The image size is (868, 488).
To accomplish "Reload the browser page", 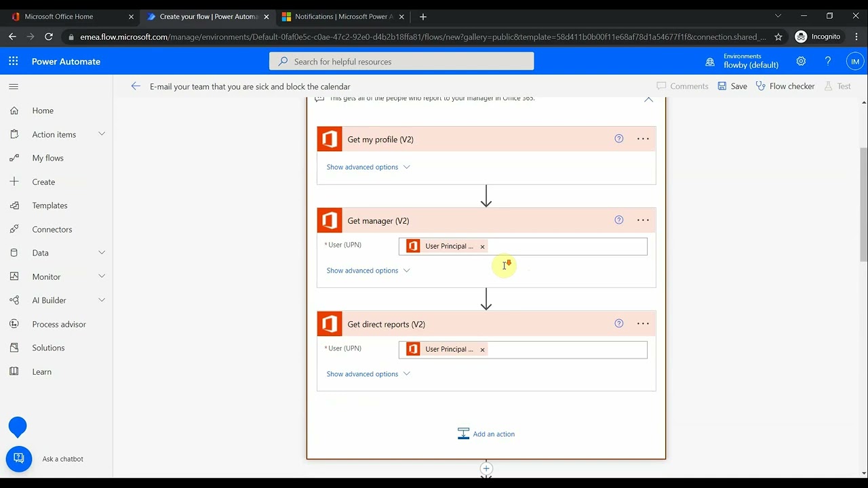I will (x=49, y=37).
